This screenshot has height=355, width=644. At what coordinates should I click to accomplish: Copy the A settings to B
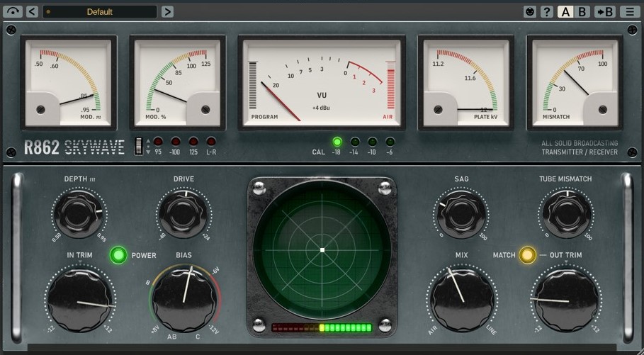[x=605, y=11]
